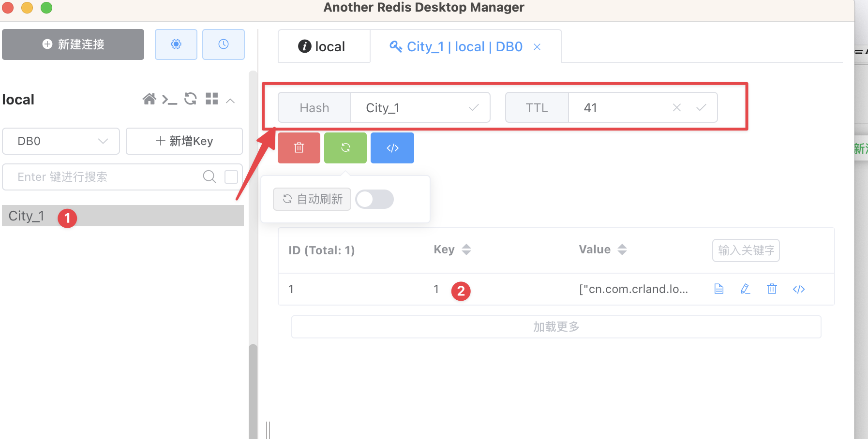Switch to the local info tab

pyautogui.click(x=324, y=46)
